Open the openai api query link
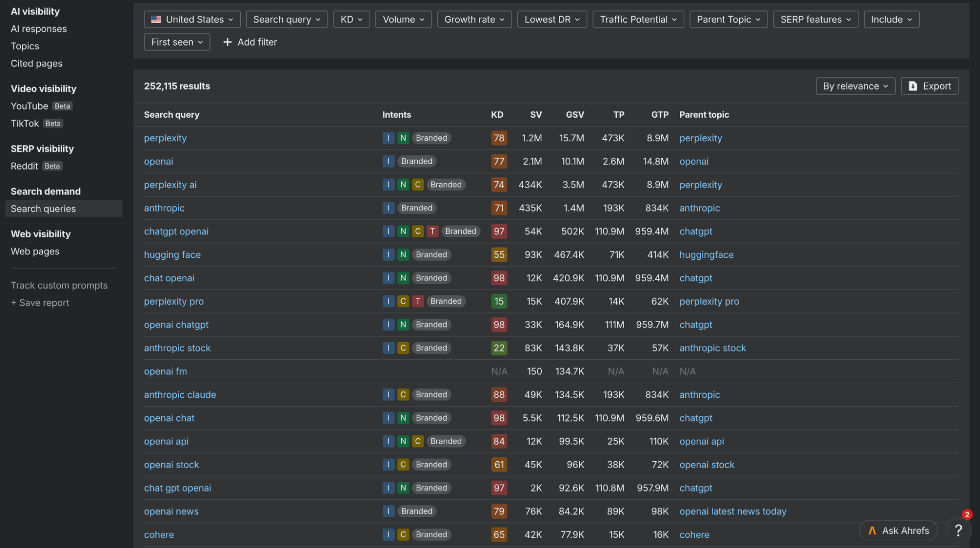Screen dimensions: 980x548 (x=166, y=441)
